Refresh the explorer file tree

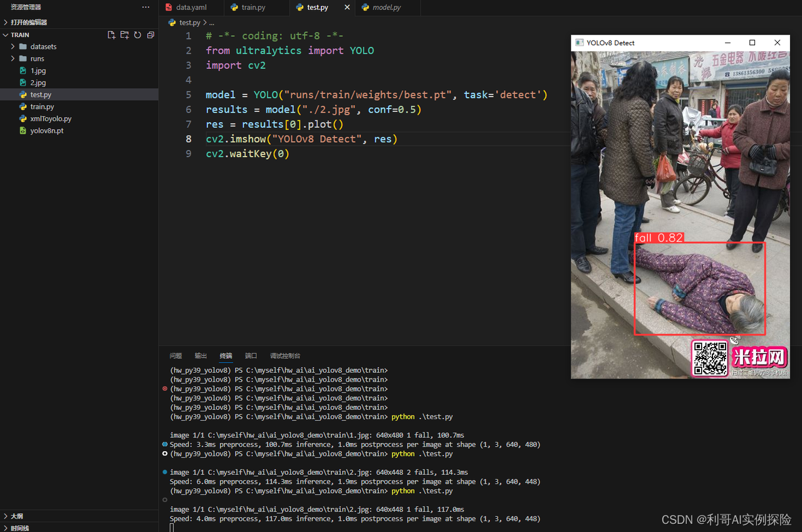pos(138,35)
